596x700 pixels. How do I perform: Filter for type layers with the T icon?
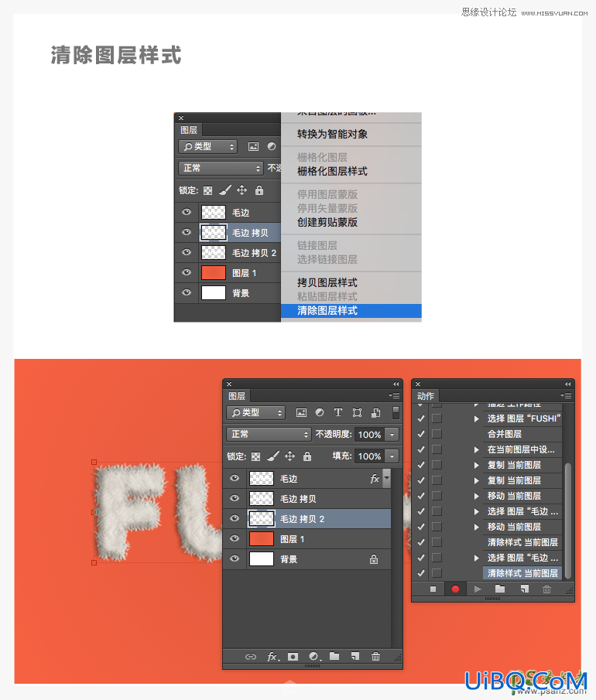pos(338,412)
